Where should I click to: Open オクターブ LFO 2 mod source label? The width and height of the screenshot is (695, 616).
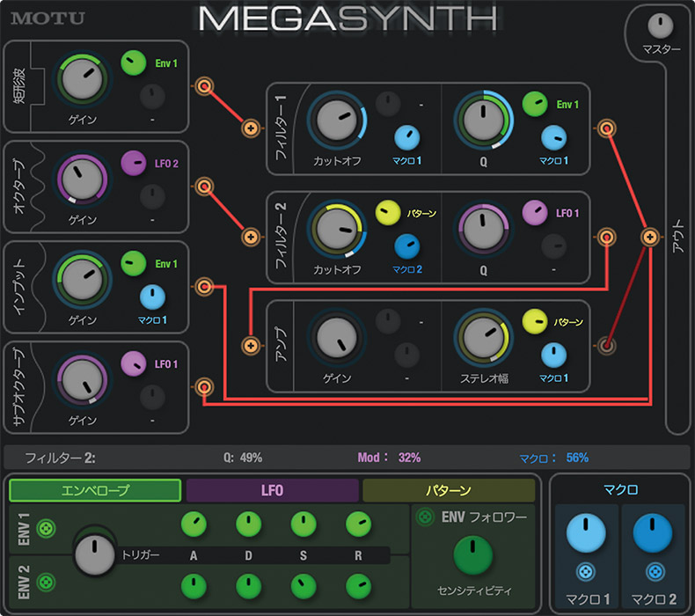point(166,164)
